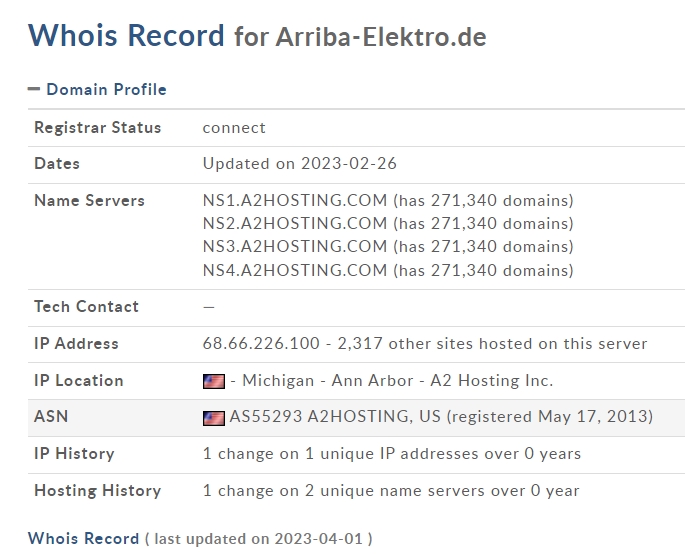This screenshot has width=685, height=554.
Task: Click Michigan - Ann Arbor location text
Action: [328, 381]
